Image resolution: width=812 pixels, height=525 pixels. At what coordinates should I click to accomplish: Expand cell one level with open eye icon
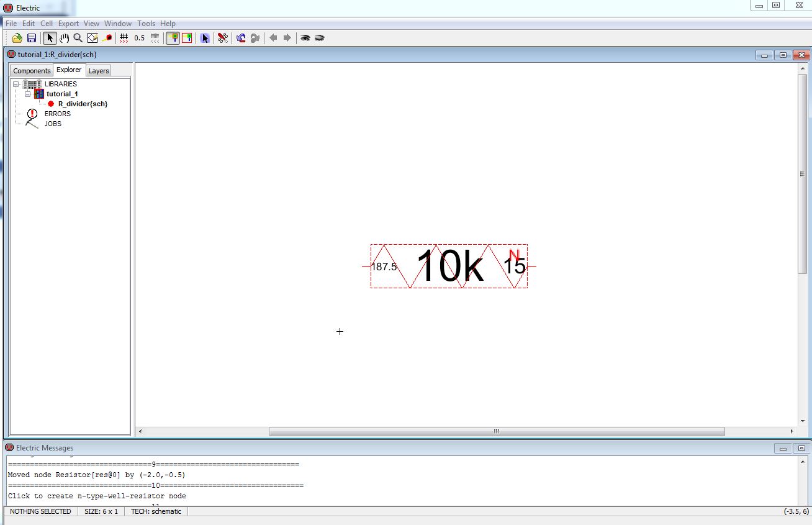pyautogui.click(x=305, y=38)
